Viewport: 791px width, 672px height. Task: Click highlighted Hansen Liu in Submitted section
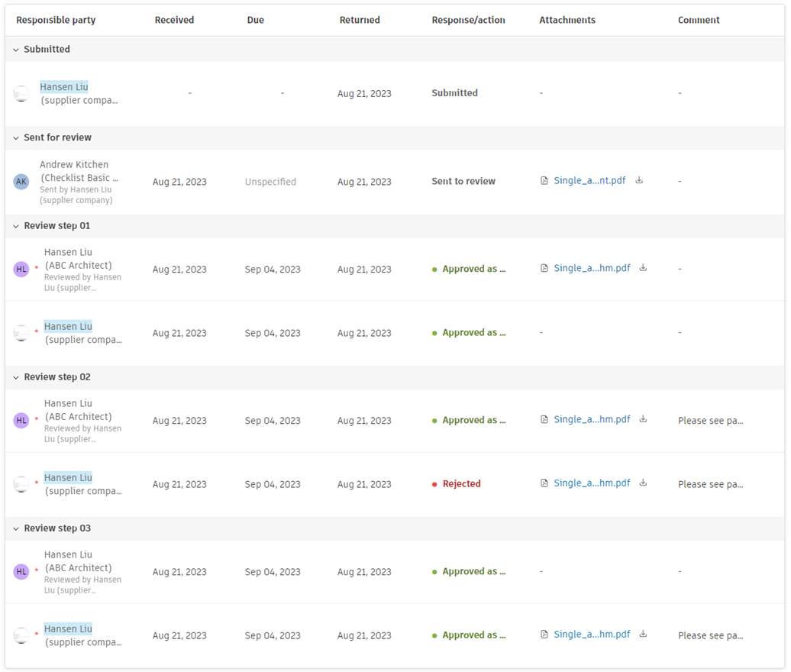[64, 87]
